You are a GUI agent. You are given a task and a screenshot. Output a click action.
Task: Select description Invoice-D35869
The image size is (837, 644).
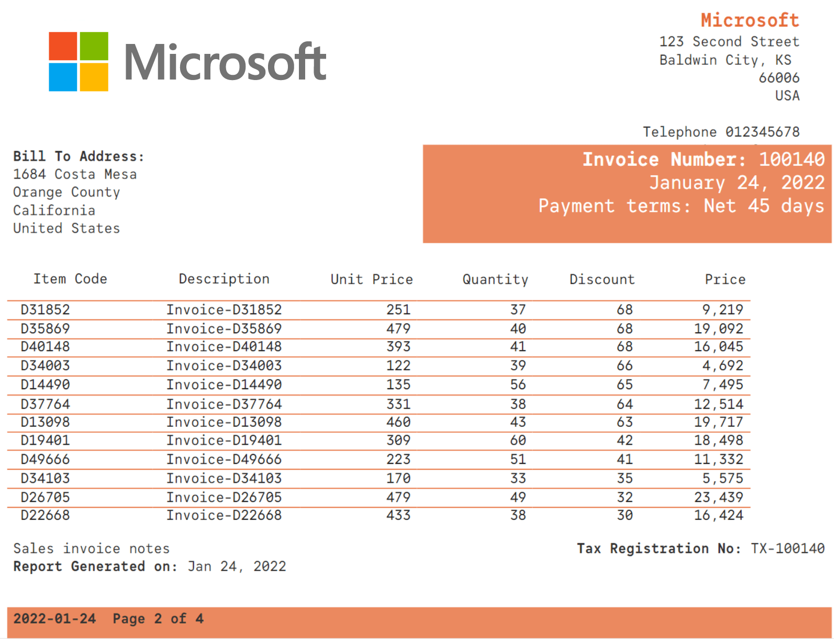click(x=224, y=329)
